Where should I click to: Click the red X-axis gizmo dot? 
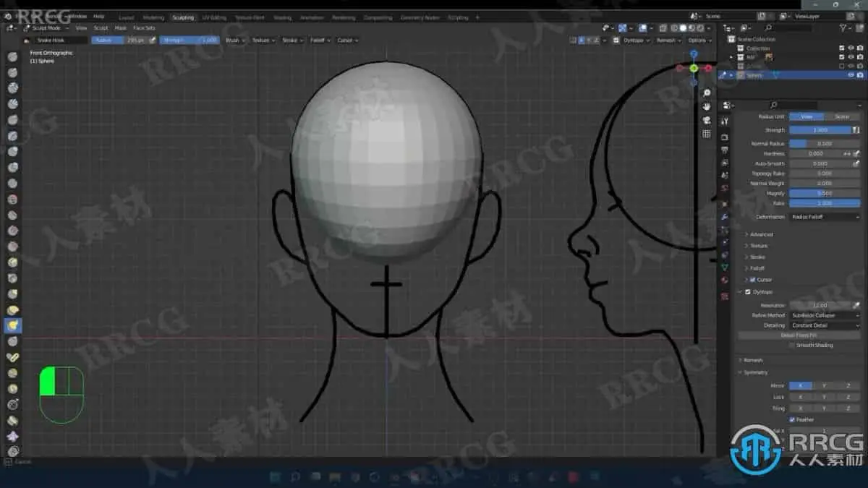708,68
